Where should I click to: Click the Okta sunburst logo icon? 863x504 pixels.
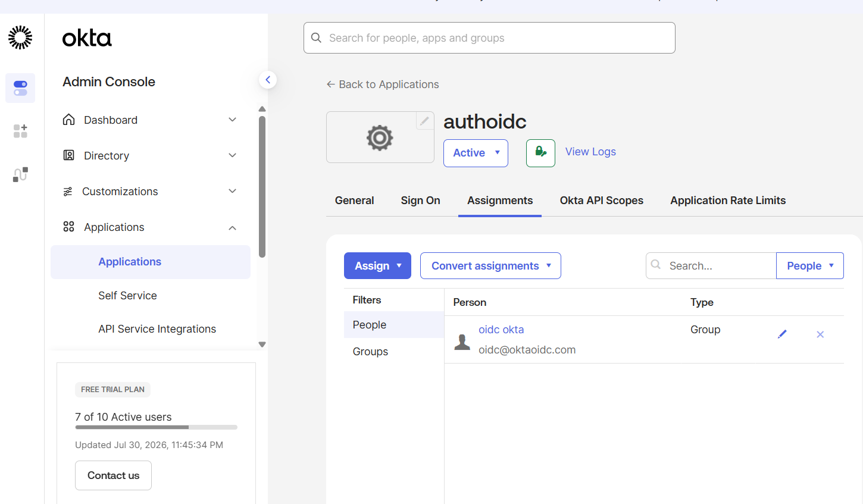(x=20, y=37)
